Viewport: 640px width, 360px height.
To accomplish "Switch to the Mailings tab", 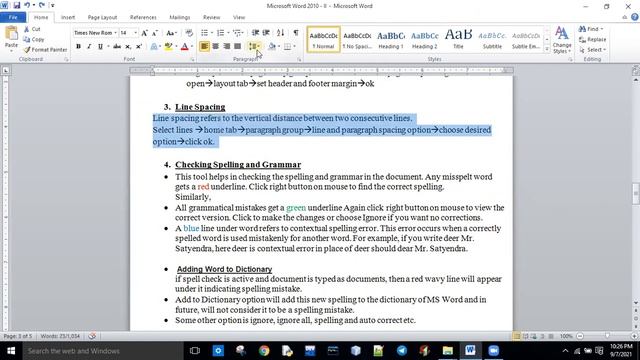I will pos(180,17).
